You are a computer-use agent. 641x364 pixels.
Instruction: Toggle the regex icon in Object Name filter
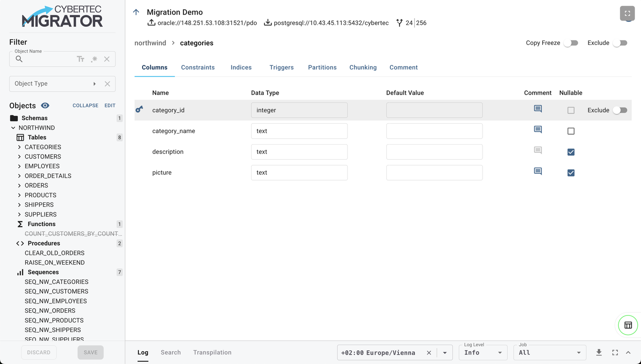click(94, 59)
